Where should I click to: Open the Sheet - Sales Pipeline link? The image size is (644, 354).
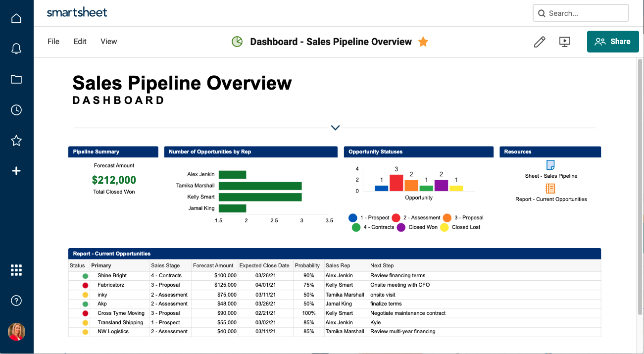point(551,176)
